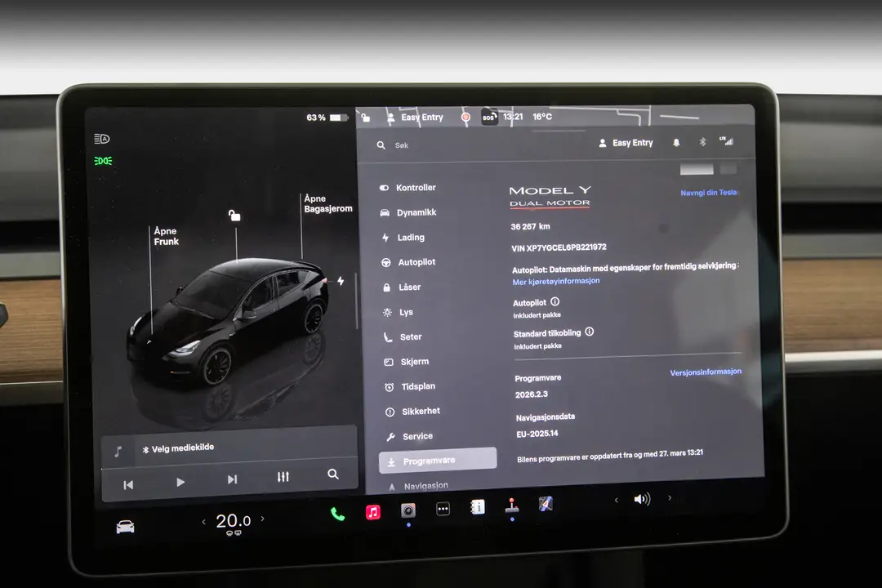Open the Sikkerhet menu
The height and width of the screenshot is (588, 882).
coord(413,412)
